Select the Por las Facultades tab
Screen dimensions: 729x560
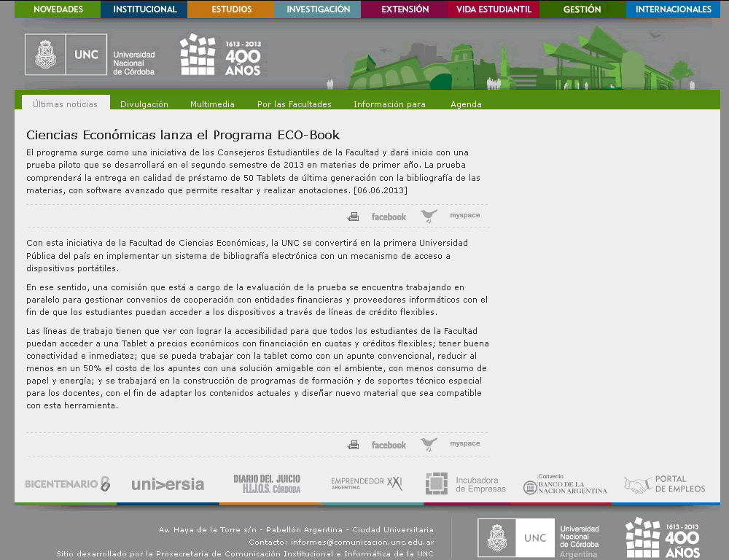point(294,104)
